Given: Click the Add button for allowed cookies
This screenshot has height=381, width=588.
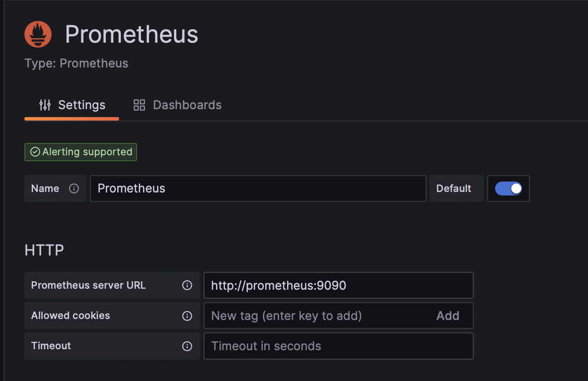Looking at the screenshot, I should [447, 316].
